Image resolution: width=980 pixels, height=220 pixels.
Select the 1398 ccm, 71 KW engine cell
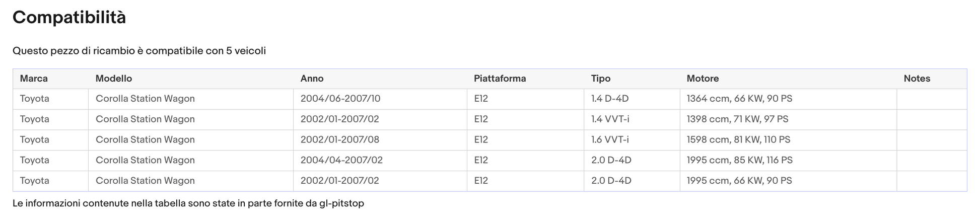point(788,119)
